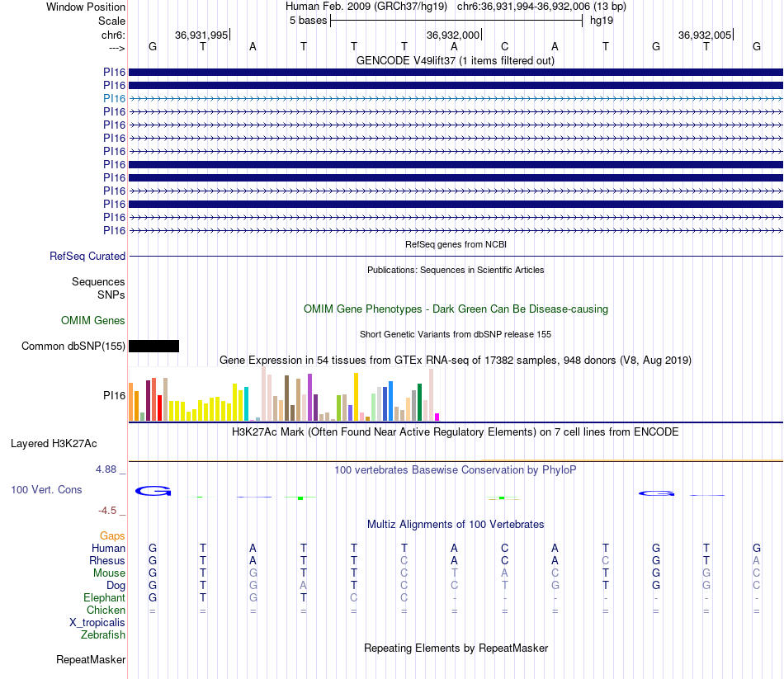
Task: Open the 100 Vert. Cons track label
Action: tap(46, 489)
